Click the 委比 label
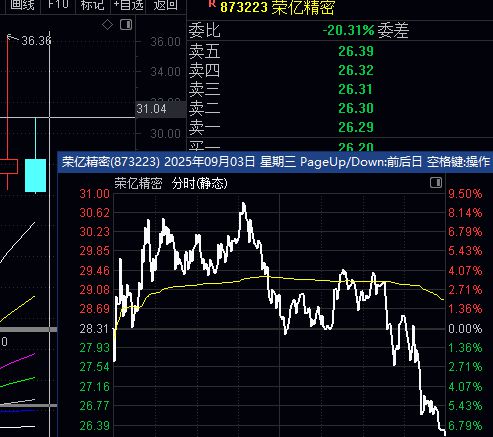The image size is (493, 437). pos(205,30)
